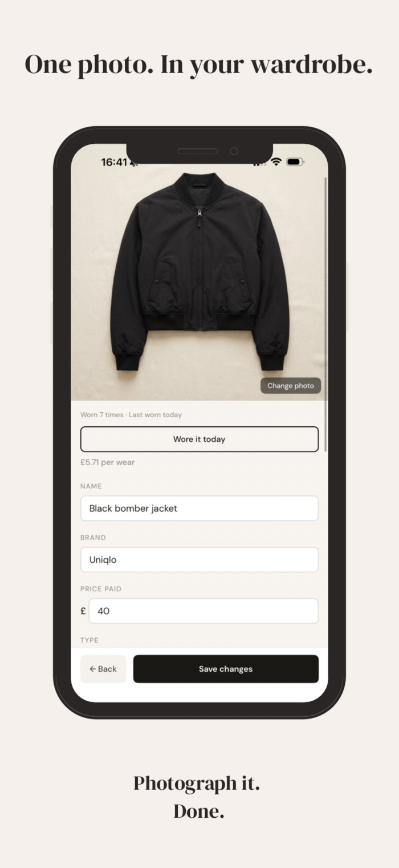This screenshot has height=868, width=399.
Task: Edit the Name field Black bomber jacket
Action: (199, 508)
